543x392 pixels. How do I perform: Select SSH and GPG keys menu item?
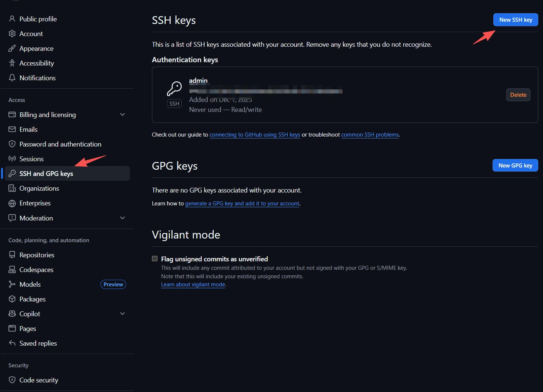[67, 173]
